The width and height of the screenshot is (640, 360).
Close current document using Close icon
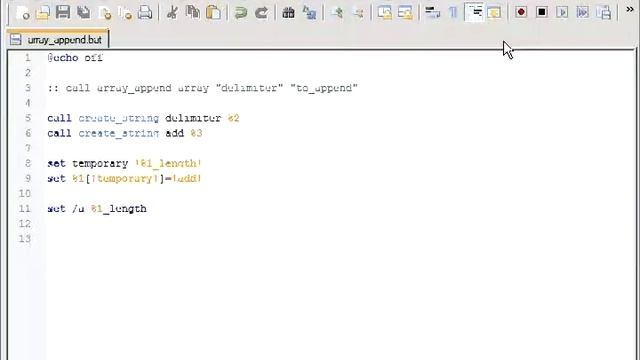pyautogui.click(x=104, y=13)
